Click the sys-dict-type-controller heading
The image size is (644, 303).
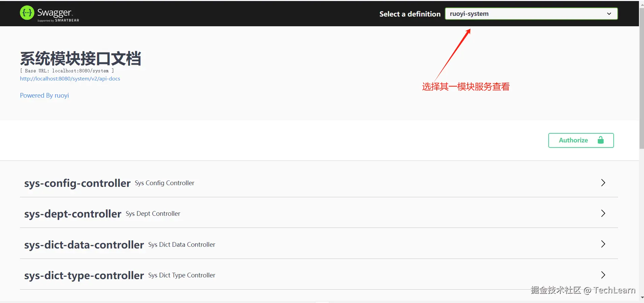(84, 275)
